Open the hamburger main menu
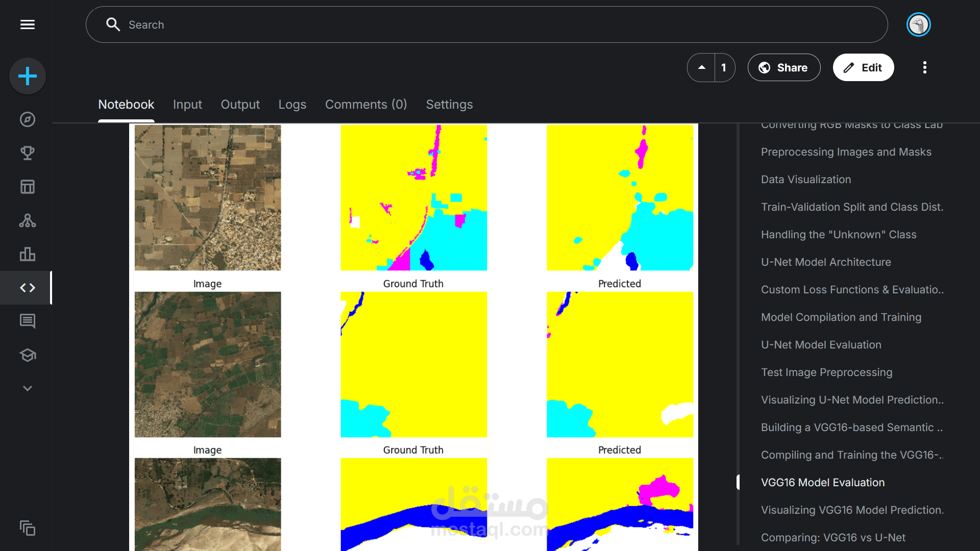 pyautogui.click(x=28, y=24)
